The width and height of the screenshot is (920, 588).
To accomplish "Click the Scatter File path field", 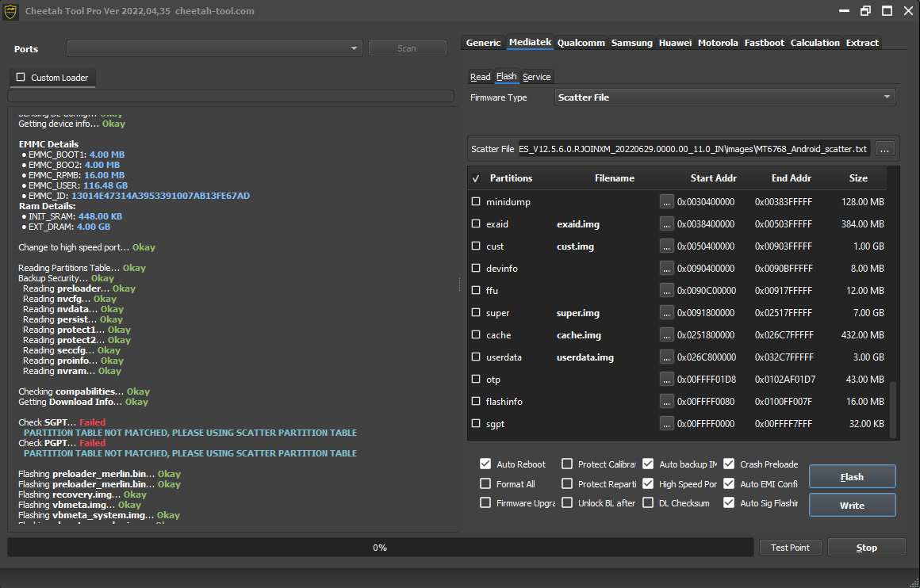I will pyautogui.click(x=693, y=149).
